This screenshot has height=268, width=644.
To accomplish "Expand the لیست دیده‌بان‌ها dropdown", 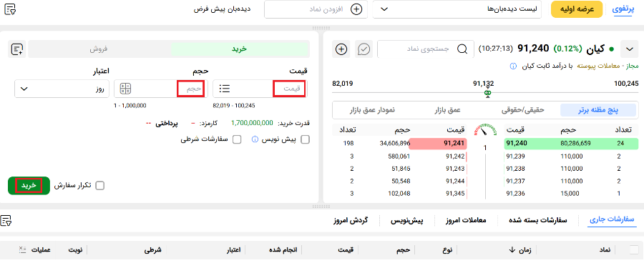I will point(457,9).
